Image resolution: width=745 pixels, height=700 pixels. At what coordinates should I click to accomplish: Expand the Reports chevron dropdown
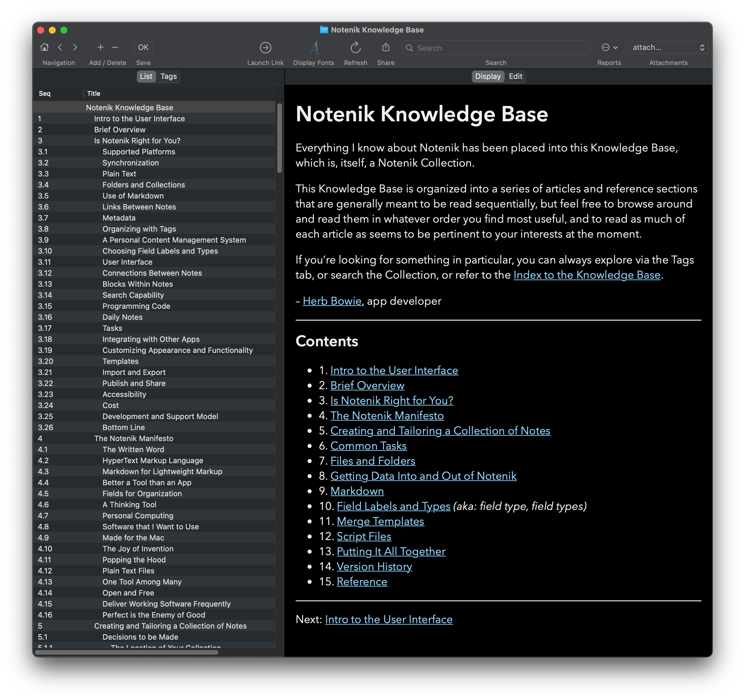pyautogui.click(x=615, y=48)
